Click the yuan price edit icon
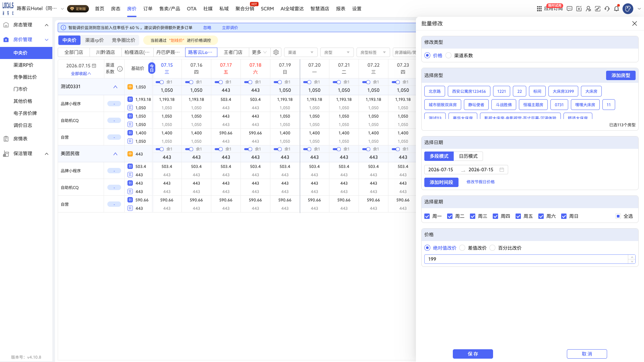Viewport: 644px width, 362px height. 579,9
